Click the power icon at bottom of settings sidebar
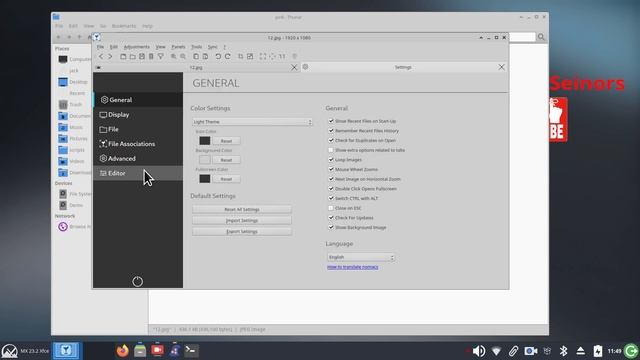Viewport: 640px width, 360px height. click(138, 281)
